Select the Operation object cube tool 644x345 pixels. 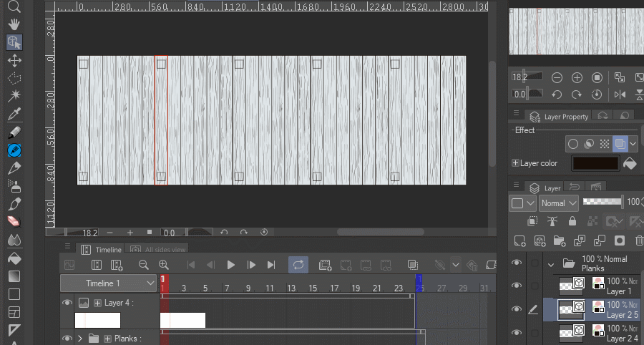tap(14, 42)
